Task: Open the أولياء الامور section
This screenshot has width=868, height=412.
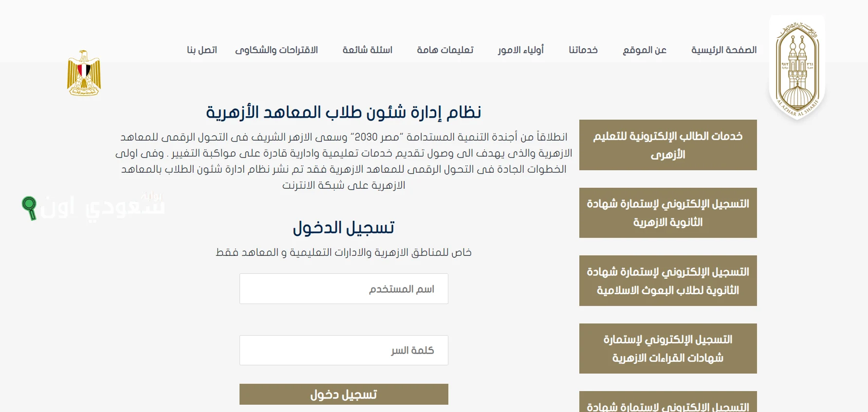Action: (x=520, y=50)
